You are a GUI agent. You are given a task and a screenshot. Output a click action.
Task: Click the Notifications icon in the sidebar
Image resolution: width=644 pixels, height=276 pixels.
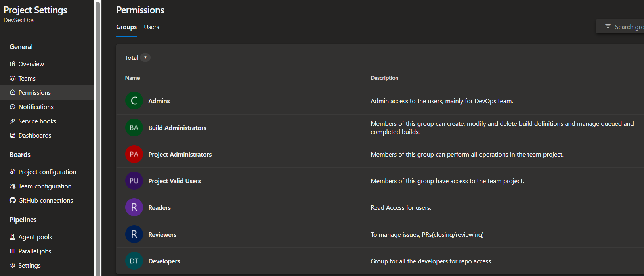[13, 107]
